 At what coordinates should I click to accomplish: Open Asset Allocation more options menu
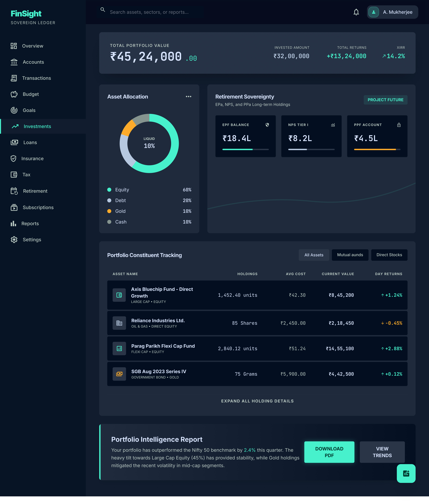[188, 97]
